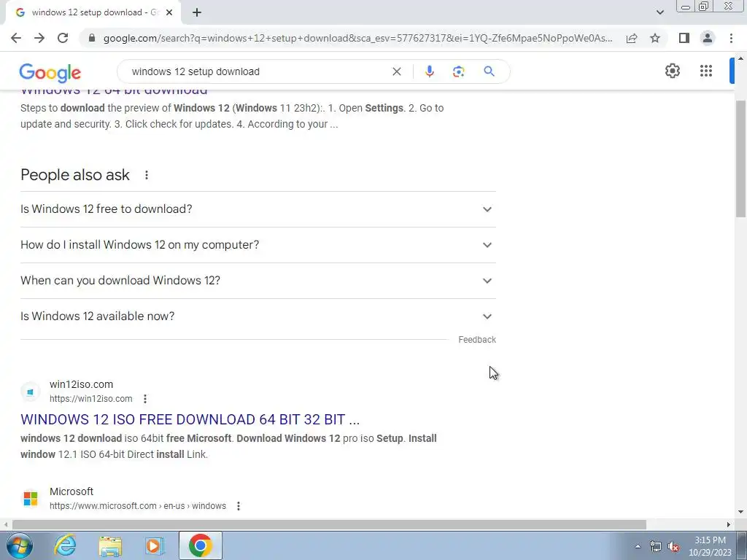
Task: Open 'WINDOWS 12 ISO FREE DOWNLOAD' result
Action: [x=190, y=419]
